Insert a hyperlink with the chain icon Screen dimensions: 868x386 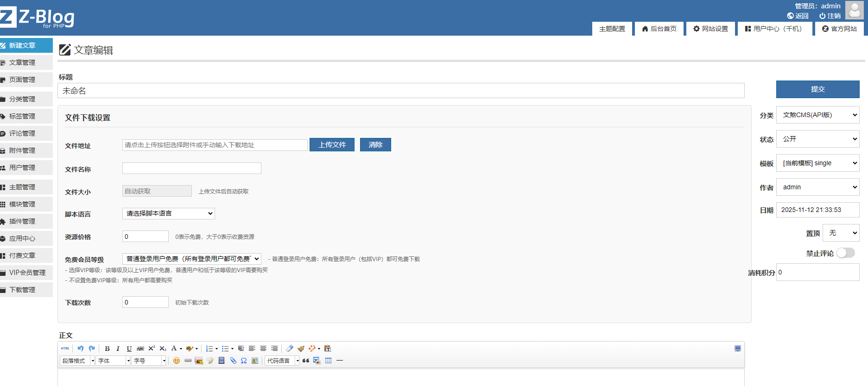pos(188,361)
